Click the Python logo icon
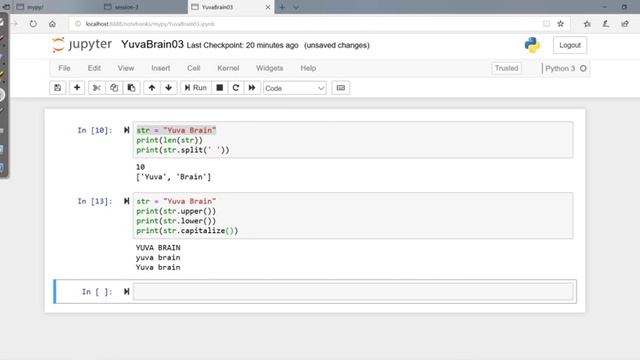The height and width of the screenshot is (360, 640). [x=532, y=45]
